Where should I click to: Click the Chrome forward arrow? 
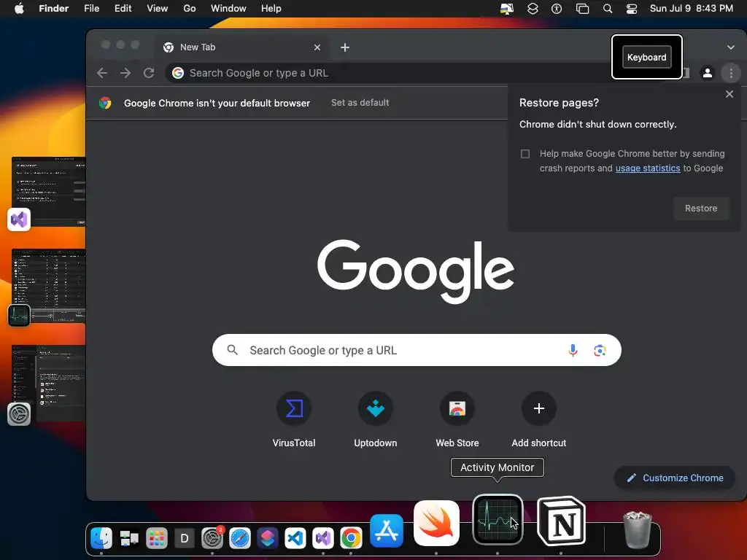click(125, 73)
